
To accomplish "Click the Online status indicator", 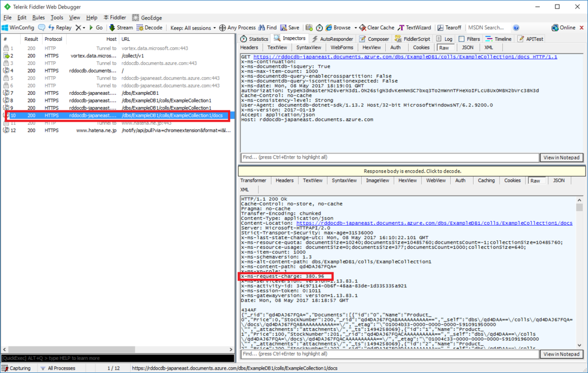I will (563, 28).
